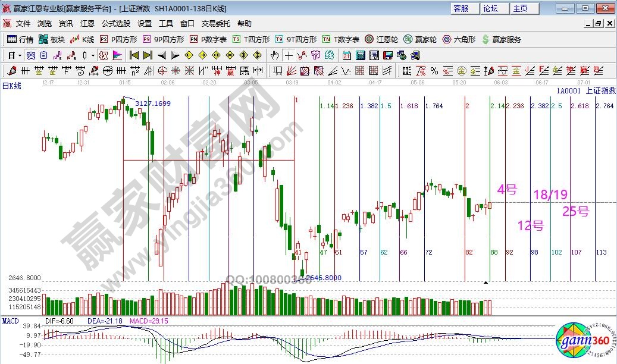Select the hand pan tool
This screenshot has width=617, height=364.
[274, 55]
